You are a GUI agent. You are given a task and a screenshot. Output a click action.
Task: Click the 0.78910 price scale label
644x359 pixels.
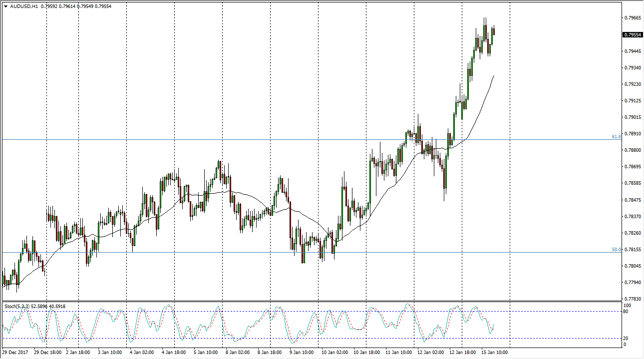coord(632,134)
